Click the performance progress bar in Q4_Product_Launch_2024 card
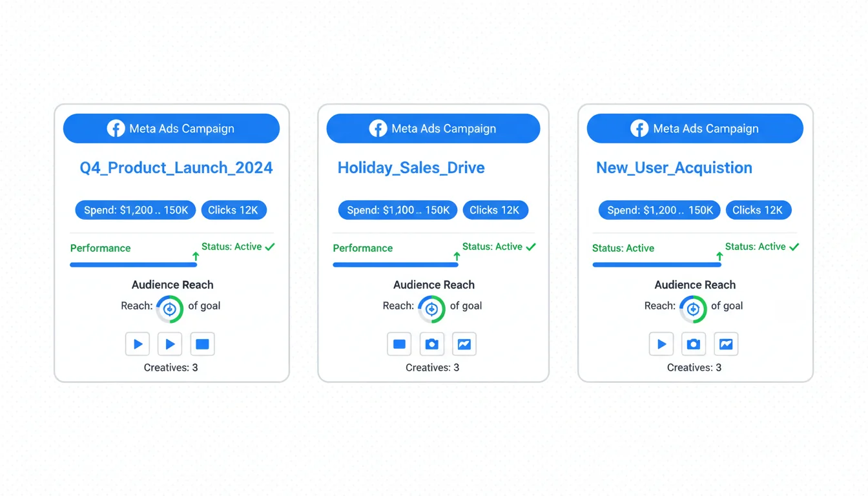868x496 pixels. click(x=133, y=265)
